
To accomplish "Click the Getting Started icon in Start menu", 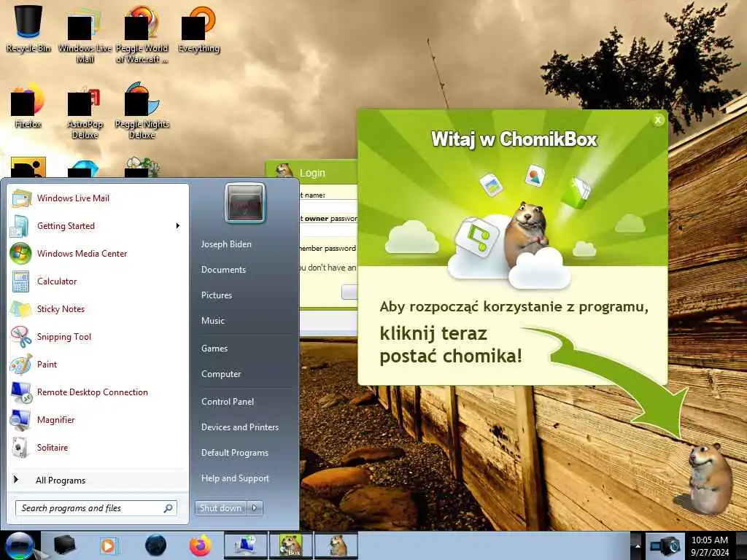I will 21,226.
